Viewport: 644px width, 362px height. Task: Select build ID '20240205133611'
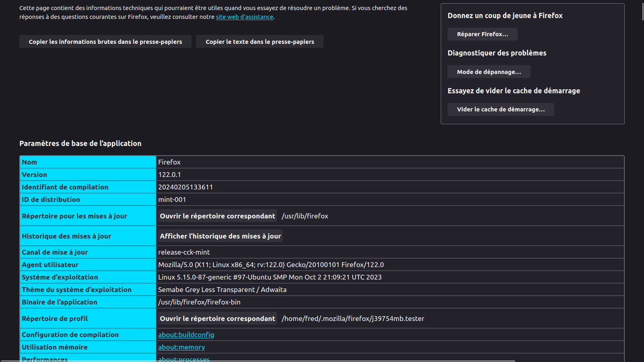(x=186, y=187)
